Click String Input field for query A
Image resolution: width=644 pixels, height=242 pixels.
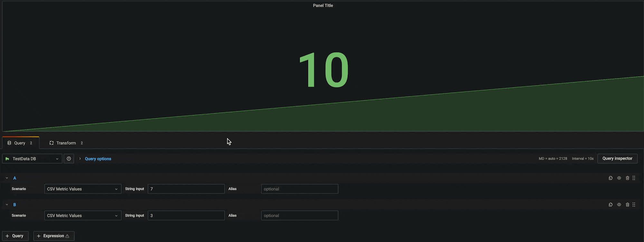tap(186, 189)
